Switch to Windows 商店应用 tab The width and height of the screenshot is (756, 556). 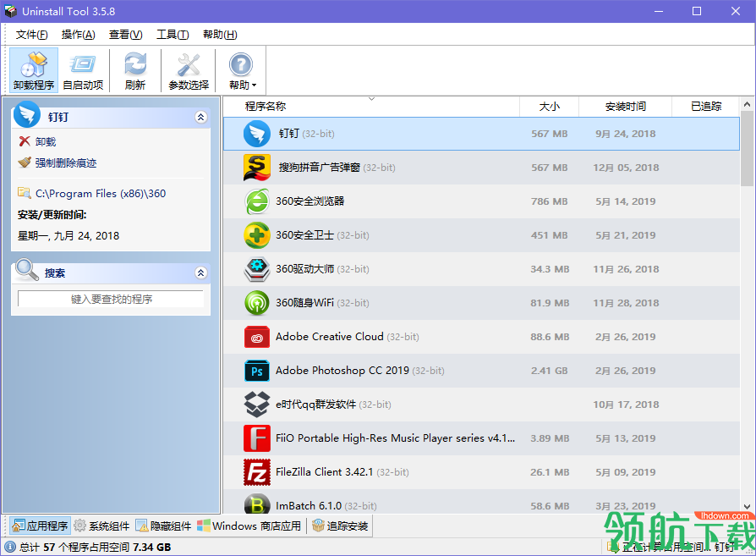[x=249, y=526]
